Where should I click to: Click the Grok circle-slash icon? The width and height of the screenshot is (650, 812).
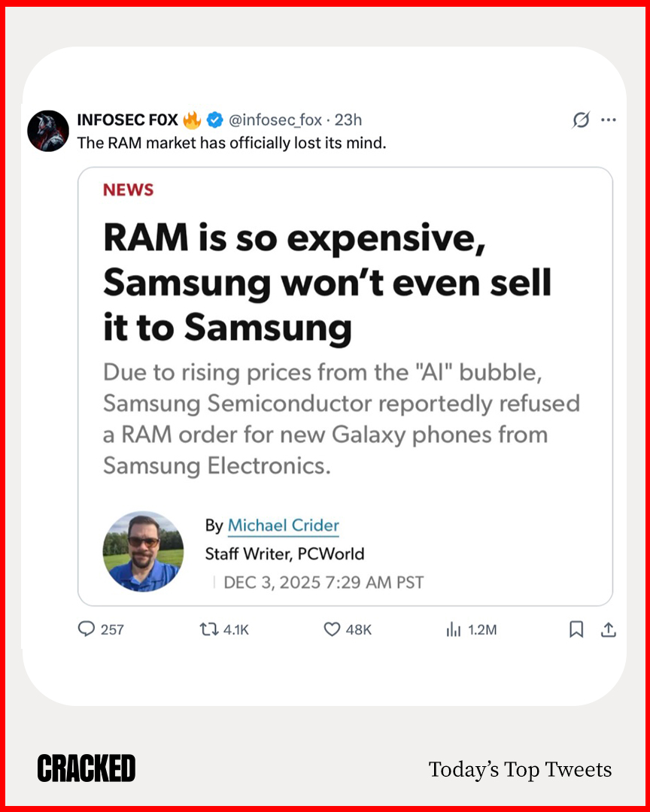(x=581, y=120)
